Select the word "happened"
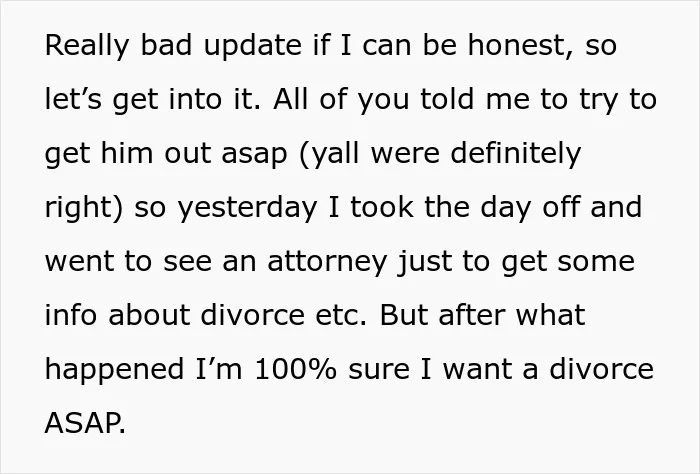The height and width of the screenshot is (474, 700). [114, 370]
